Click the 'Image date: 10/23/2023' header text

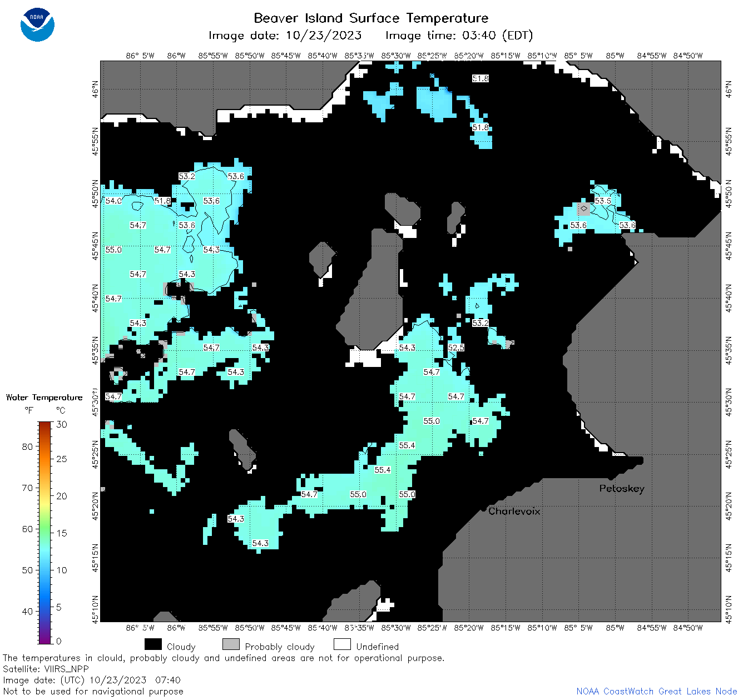[285, 36]
